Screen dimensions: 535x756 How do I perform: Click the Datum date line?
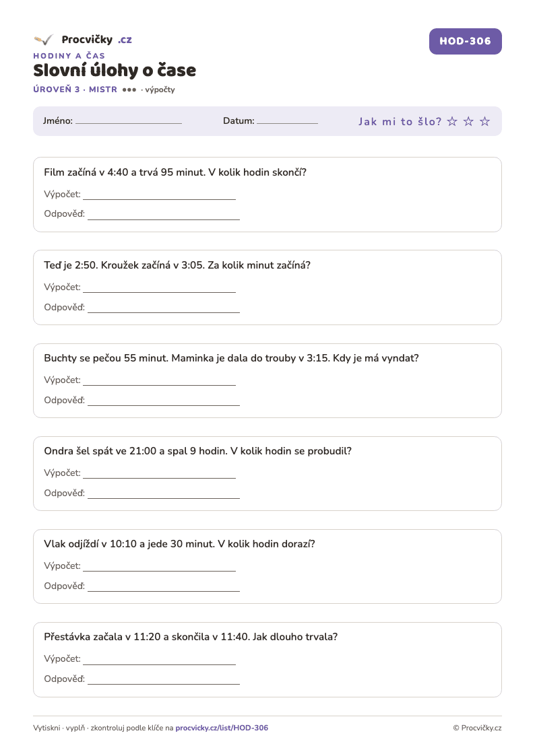(287, 123)
